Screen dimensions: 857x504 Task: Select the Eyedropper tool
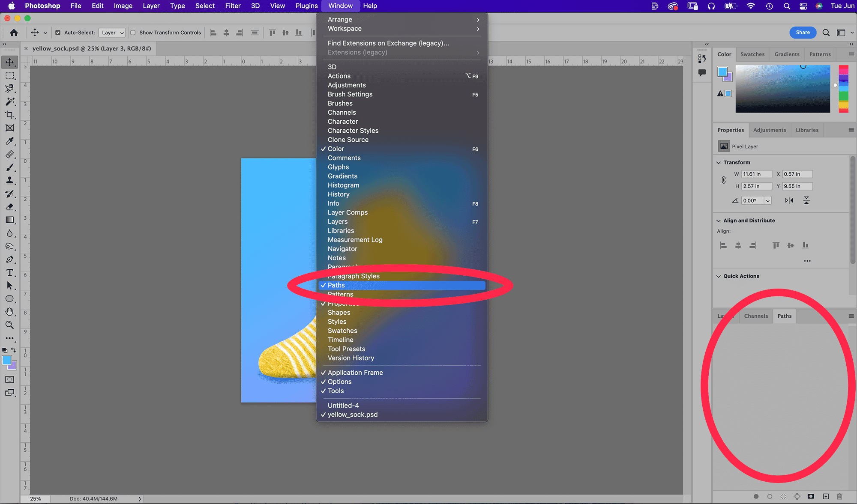coord(9,141)
